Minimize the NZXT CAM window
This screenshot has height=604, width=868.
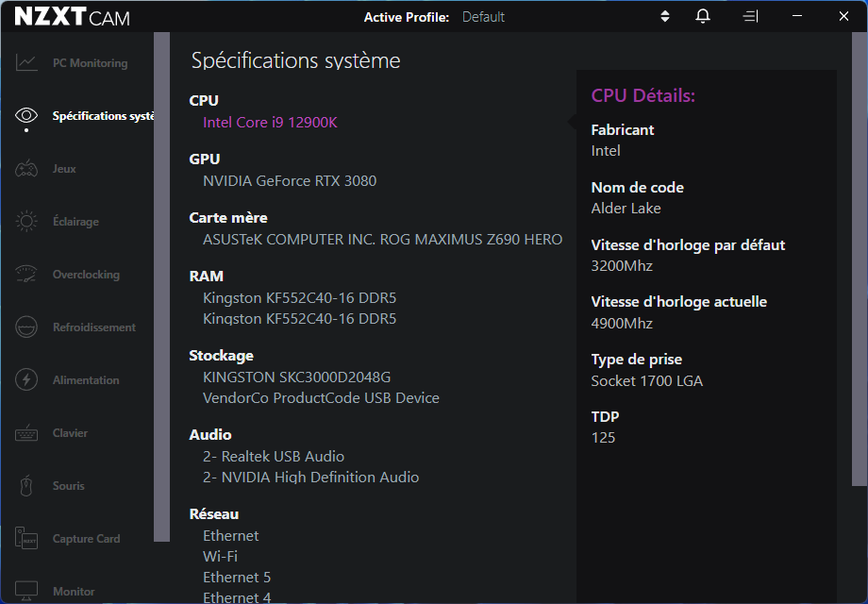pyautogui.click(x=797, y=16)
